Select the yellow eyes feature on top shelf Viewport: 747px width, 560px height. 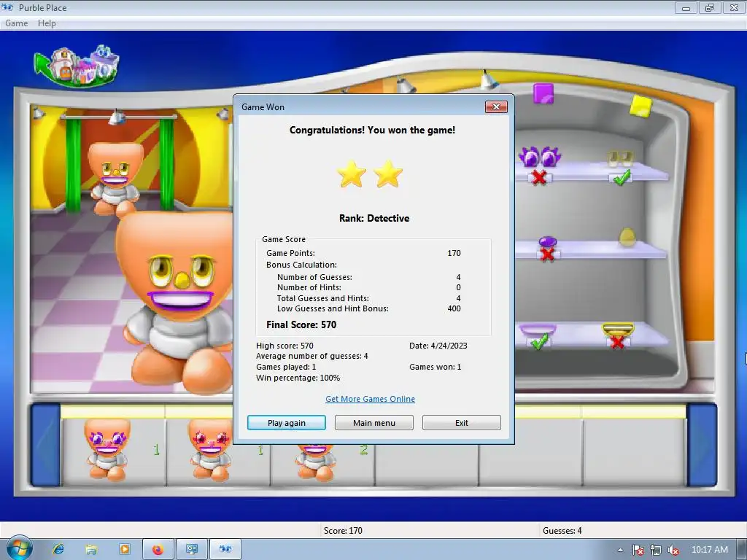click(x=620, y=158)
